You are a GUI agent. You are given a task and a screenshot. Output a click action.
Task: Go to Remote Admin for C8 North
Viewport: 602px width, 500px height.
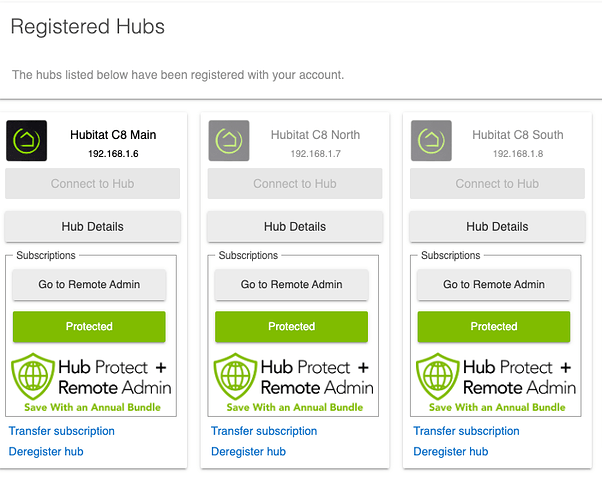(291, 285)
